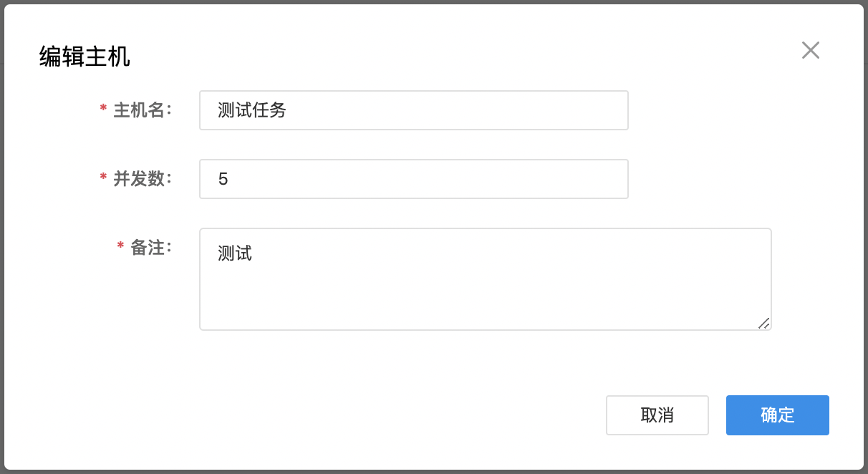Viewport: 868px width, 474px height.
Task: Focus the 并发数 input field
Action: (x=414, y=179)
